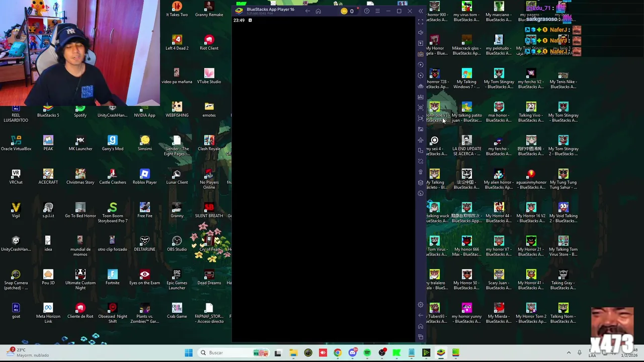The image size is (644, 362).
Task: Open the media folder icon in BlueStacks sidebar
Action: (421, 129)
